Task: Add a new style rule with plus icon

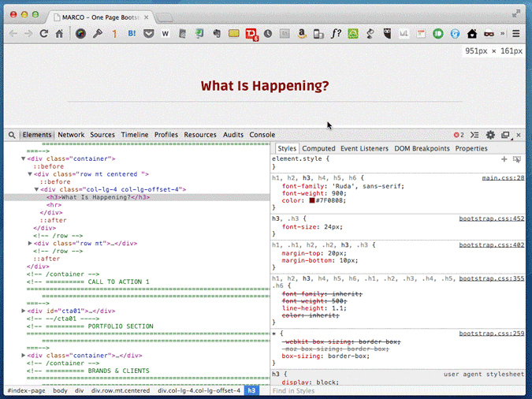Action: click(x=504, y=159)
